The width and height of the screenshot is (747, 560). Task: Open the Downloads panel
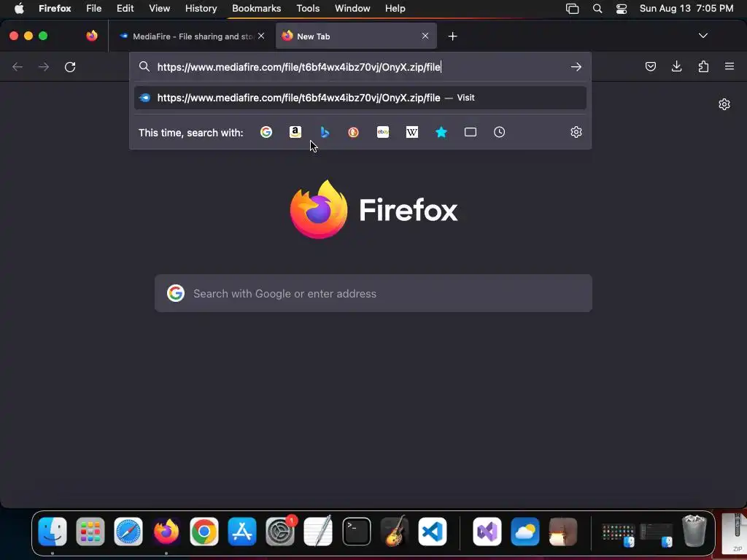[x=677, y=66]
